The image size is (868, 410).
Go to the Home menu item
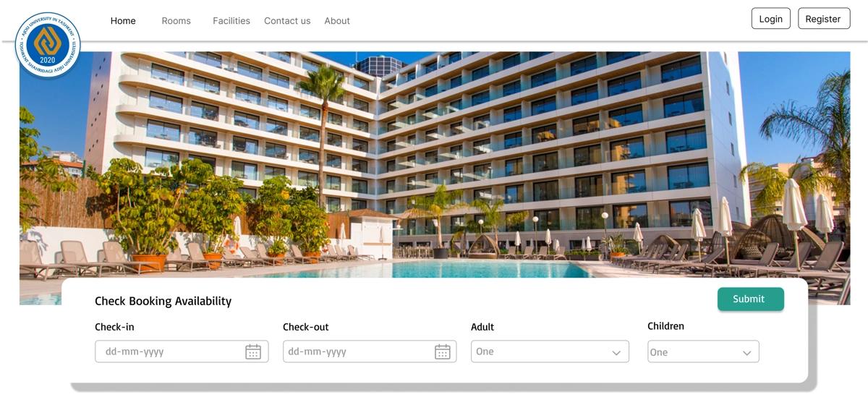click(123, 21)
